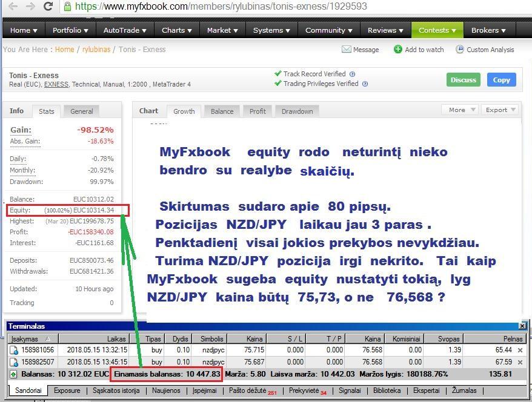Image resolution: width=532 pixels, height=402 pixels.
Task: Close order 158981056 with its X icon
Action: click(520, 350)
